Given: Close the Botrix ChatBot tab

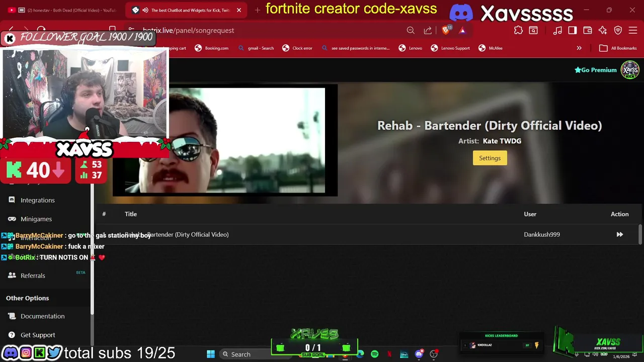Looking at the screenshot, I should pos(239,10).
